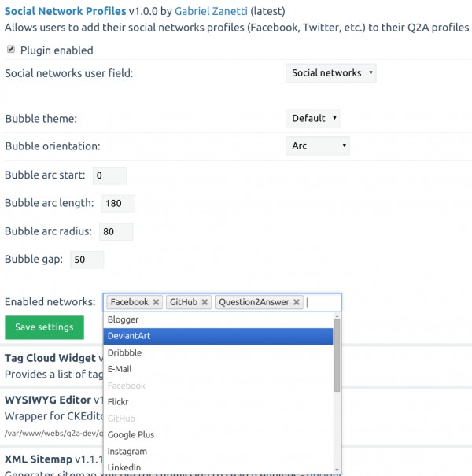
Task: Click the Bubble arc start input field
Action: (109, 175)
